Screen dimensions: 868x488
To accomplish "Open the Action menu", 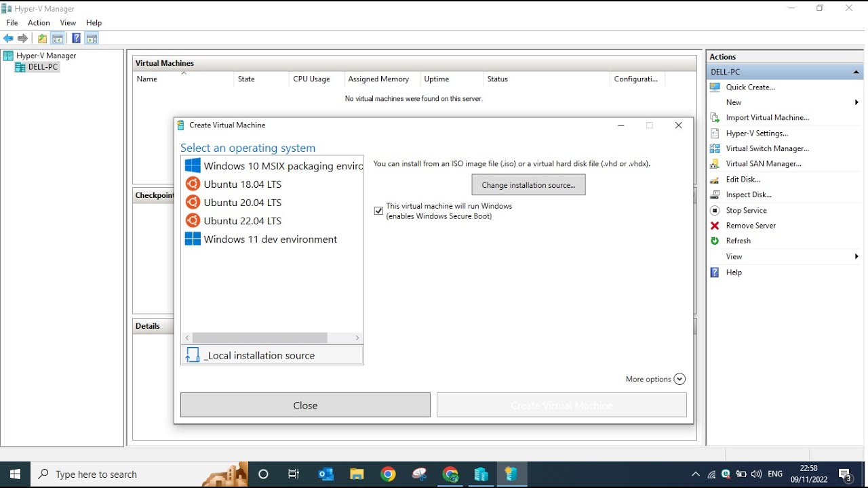I will tap(39, 22).
